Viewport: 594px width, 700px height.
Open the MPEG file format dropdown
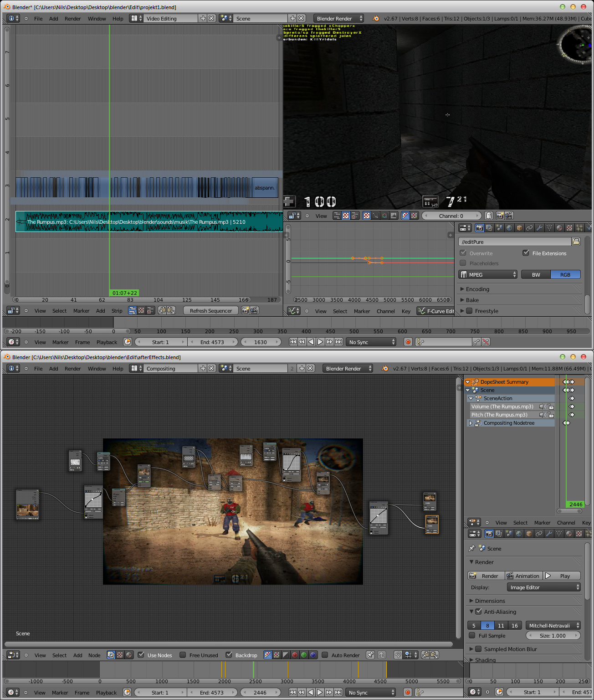pyautogui.click(x=487, y=274)
